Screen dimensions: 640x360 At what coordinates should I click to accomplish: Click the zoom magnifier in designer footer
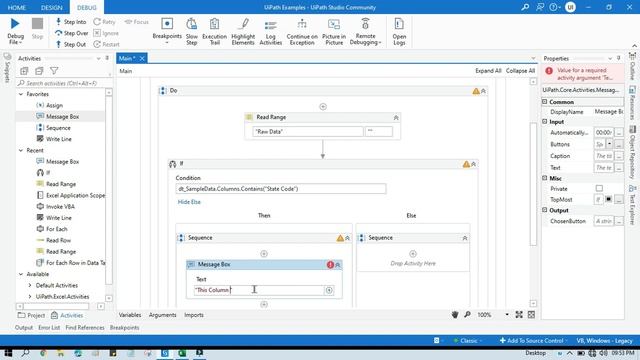pos(467,315)
